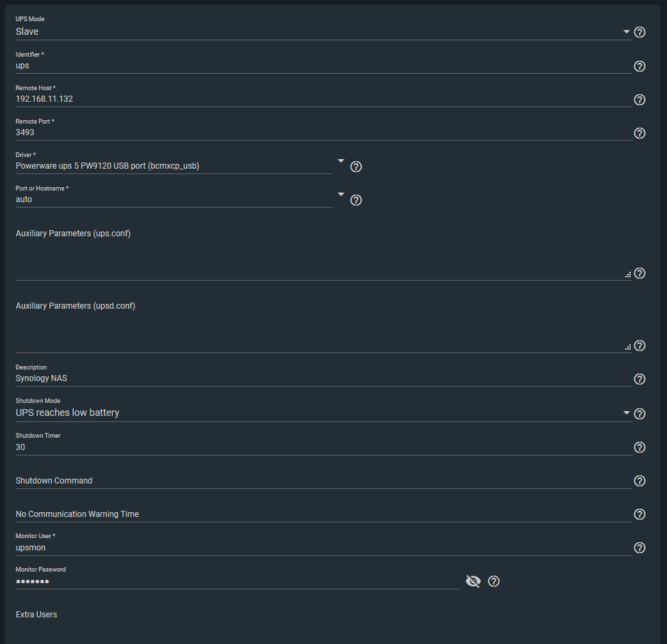
Task: Expand the UPS Mode dropdown showing Slave
Action: tap(323, 32)
